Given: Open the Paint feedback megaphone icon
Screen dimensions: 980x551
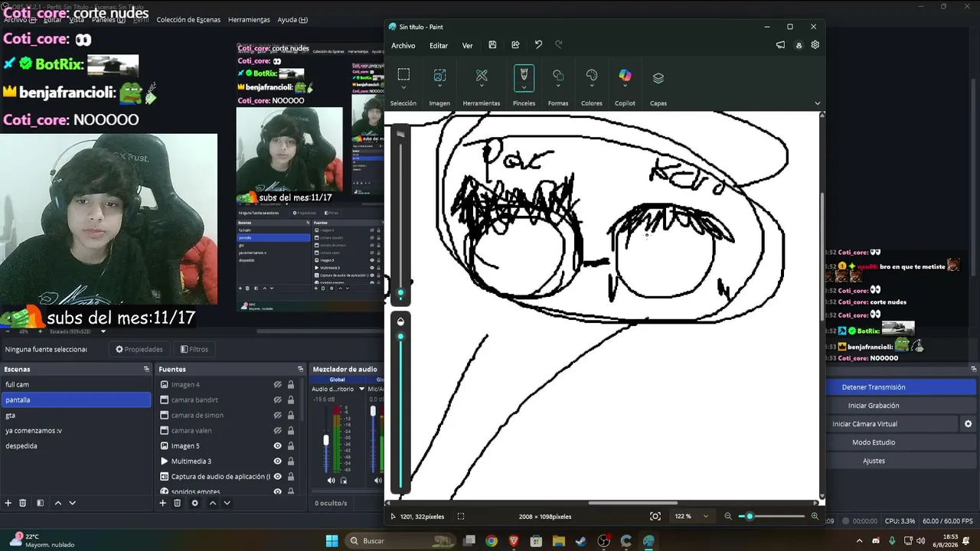Looking at the screenshot, I should click(780, 45).
